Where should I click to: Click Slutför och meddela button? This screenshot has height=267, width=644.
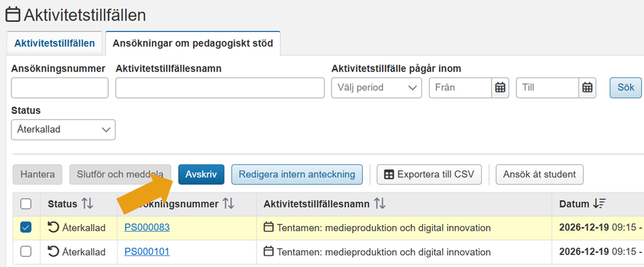click(119, 174)
